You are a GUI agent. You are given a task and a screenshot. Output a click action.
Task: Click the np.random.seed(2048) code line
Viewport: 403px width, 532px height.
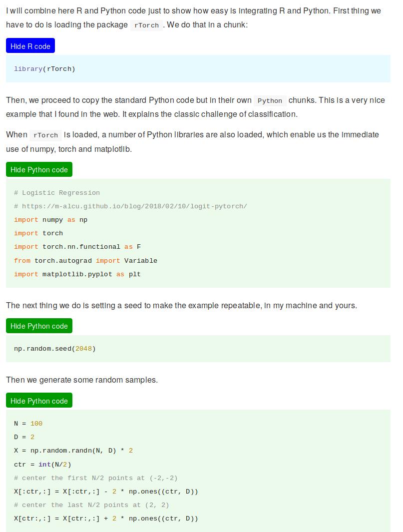54,349
